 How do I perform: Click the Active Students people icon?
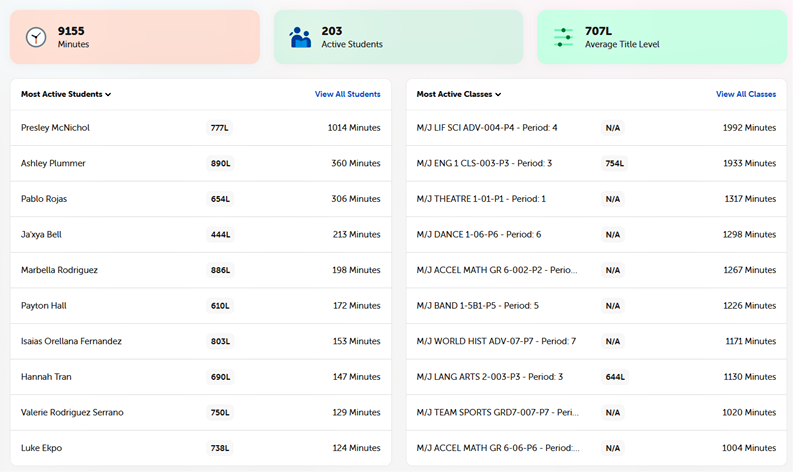tap(300, 37)
